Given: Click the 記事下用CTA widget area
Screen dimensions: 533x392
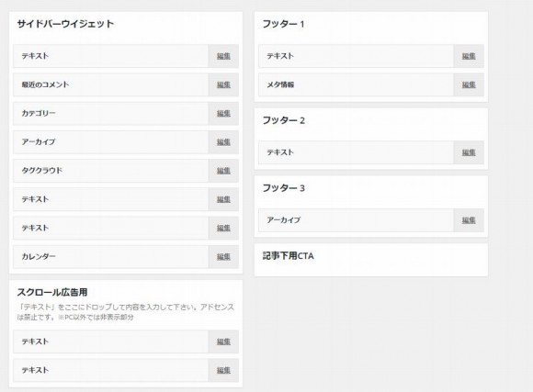Looking at the screenshot, I should (371, 260).
